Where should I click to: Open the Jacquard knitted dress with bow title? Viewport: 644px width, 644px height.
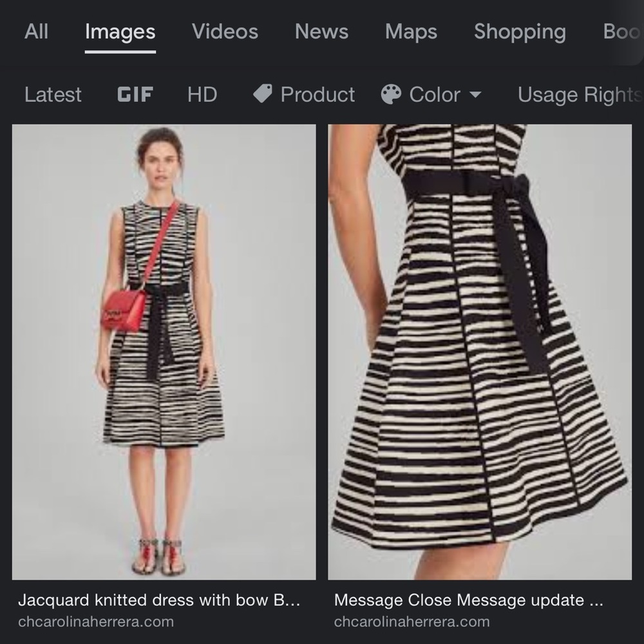pyautogui.click(x=159, y=600)
